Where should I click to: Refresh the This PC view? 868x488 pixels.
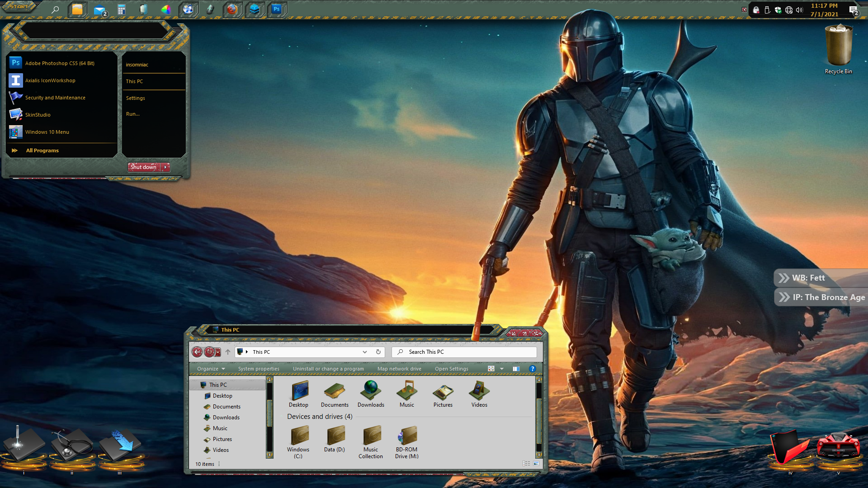(378, 352)
